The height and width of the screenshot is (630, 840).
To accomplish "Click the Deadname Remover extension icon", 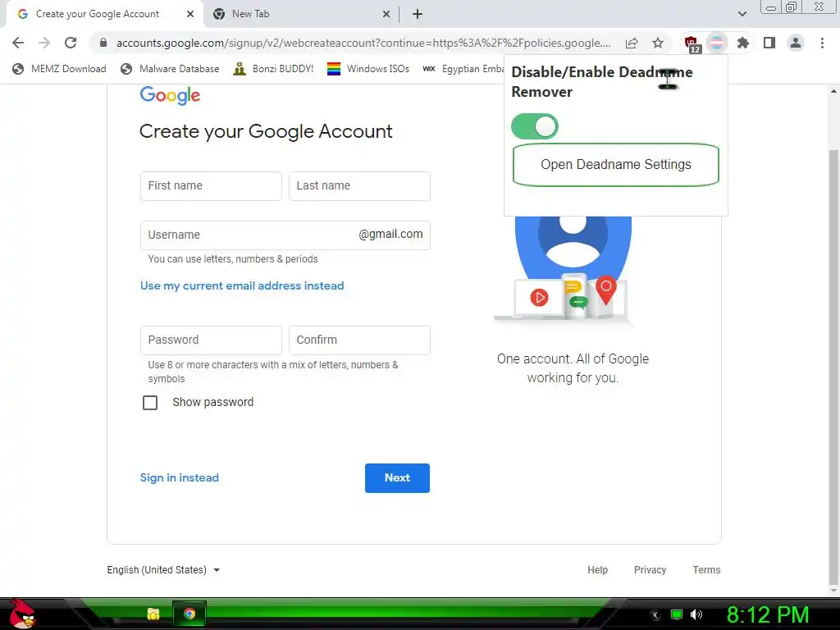I will (717, 43).
